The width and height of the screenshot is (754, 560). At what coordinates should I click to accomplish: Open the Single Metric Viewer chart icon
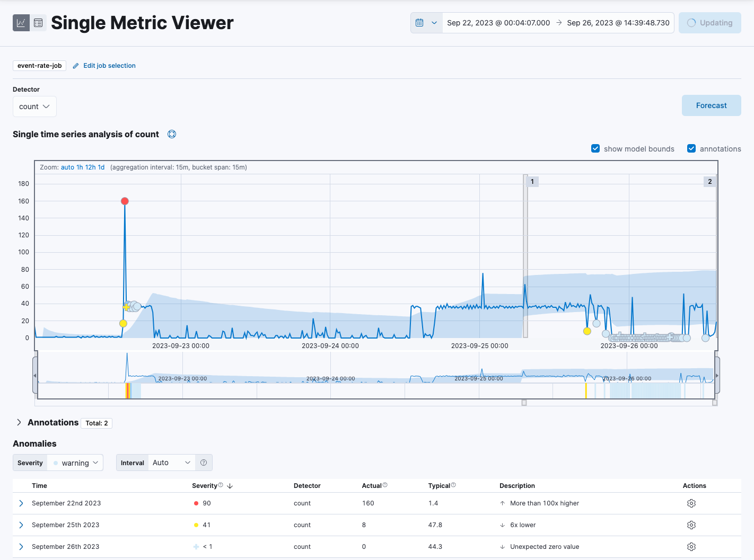21,23
